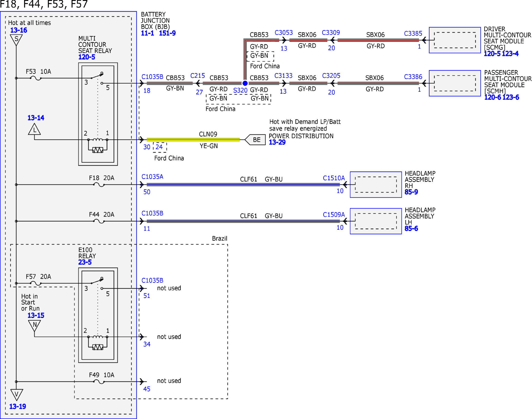532x419 pixels.
Task: Select the F44 20A fuse symbol
Action: point(99,221)
